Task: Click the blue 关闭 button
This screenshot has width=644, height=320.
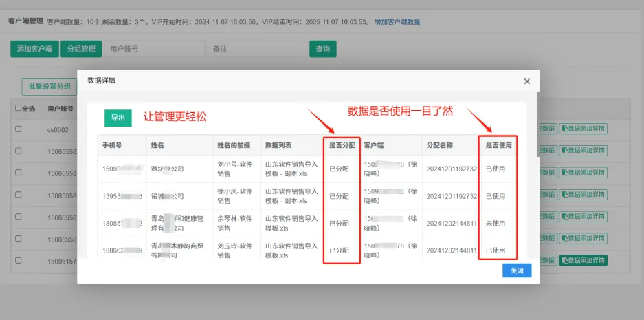Action: pyautogui.click(x=517, y=270)
